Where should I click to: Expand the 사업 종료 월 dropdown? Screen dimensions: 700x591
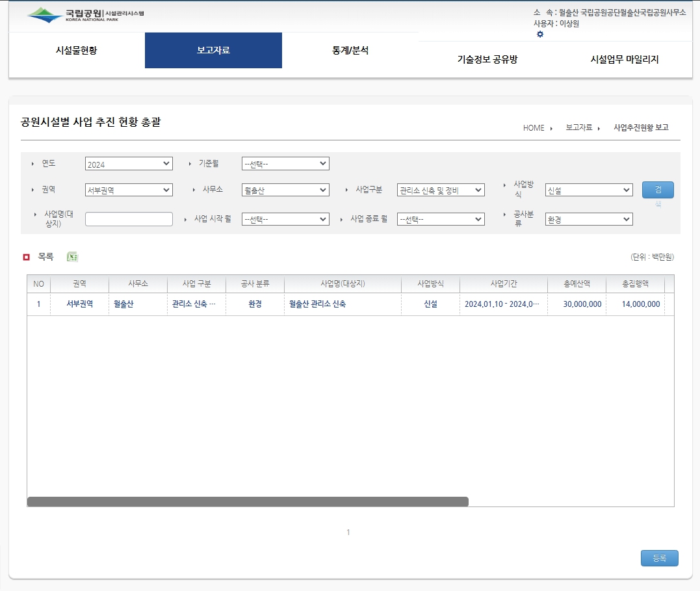click(x=441, y=219)
